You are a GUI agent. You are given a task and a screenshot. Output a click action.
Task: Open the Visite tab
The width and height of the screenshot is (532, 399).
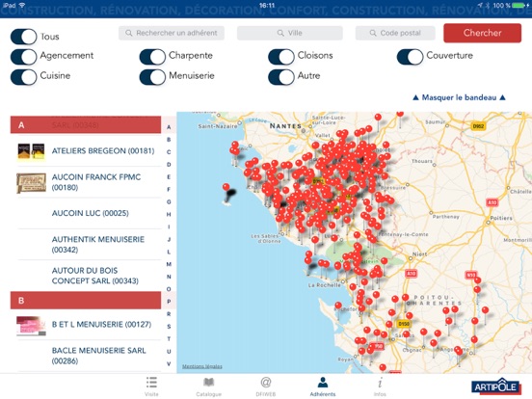(151, 386)
